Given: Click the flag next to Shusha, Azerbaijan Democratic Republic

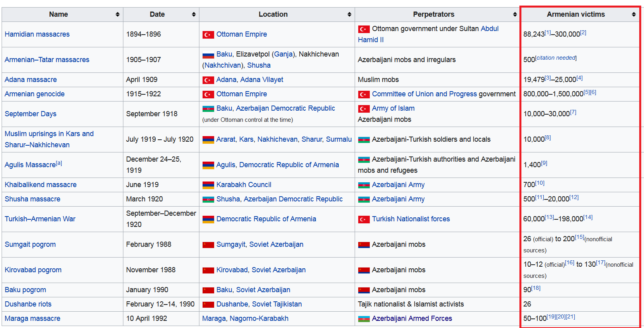Looking at the screenshot, I should [x=208, y=199].
